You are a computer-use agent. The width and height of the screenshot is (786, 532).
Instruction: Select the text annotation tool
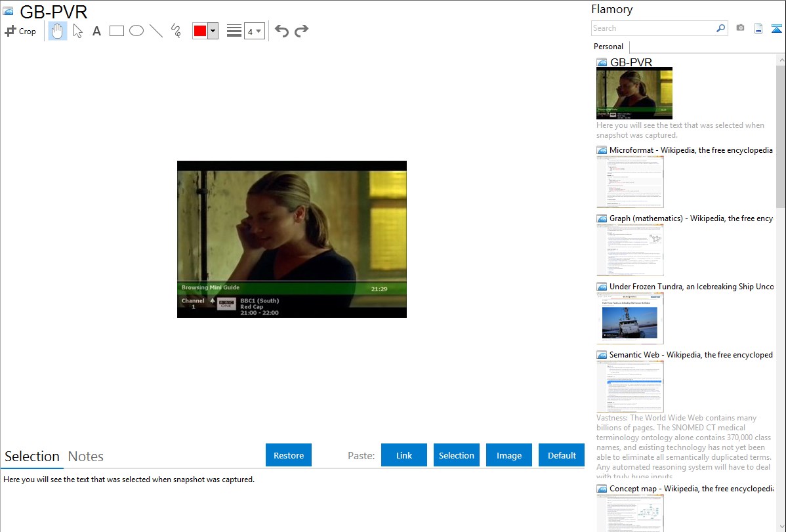pyautogui.click(x=96, y=31)
